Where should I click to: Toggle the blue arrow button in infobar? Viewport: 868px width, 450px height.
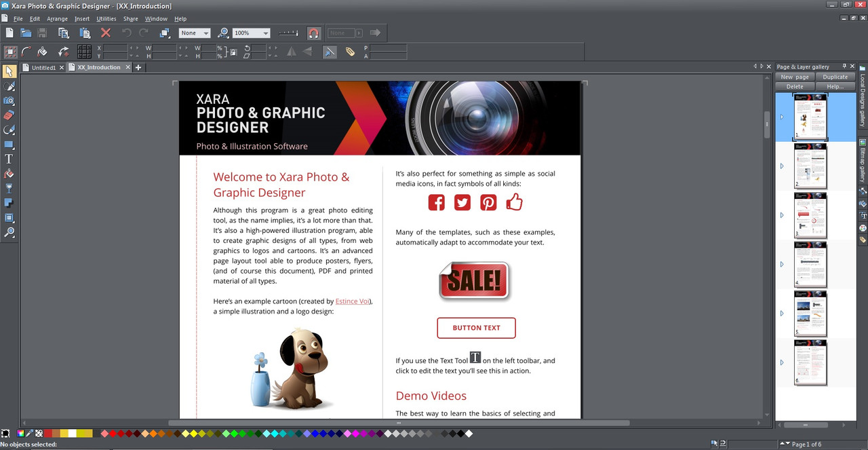330,52
